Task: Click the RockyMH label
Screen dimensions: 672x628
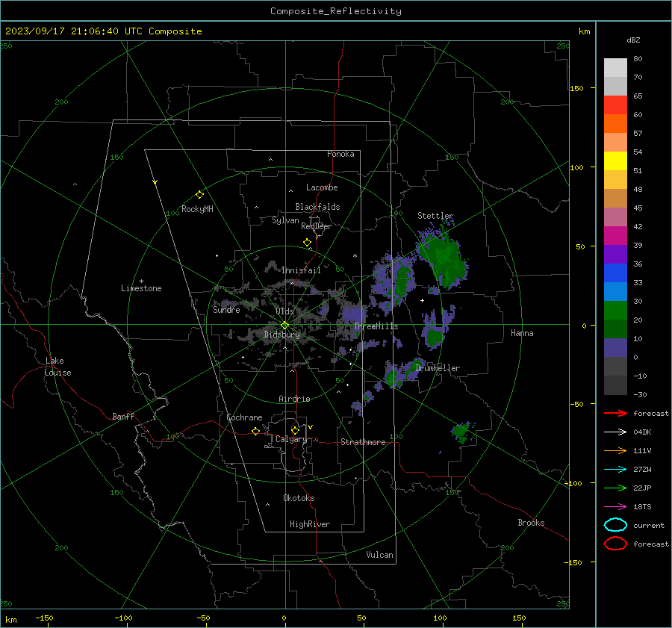Action: pyautogui.click(x=197, y=209)
